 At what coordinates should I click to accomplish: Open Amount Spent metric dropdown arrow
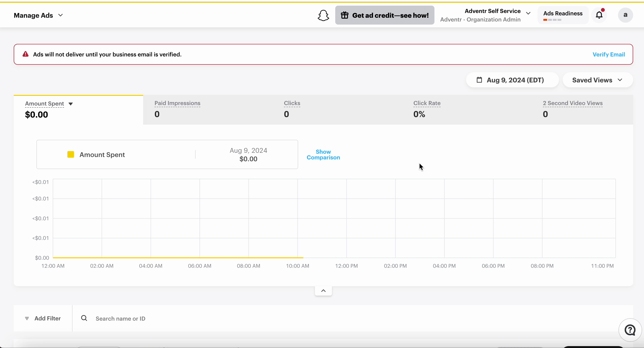[71, 104]
